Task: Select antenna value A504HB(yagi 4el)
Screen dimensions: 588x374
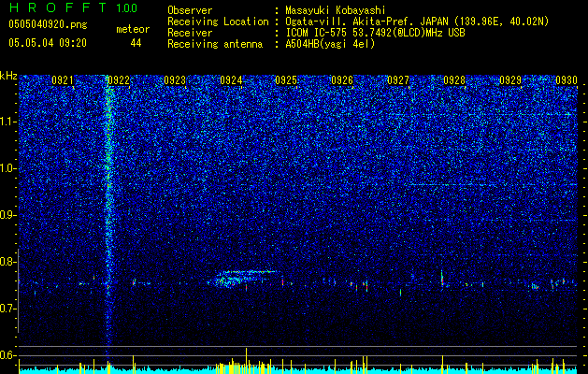Action: [x=330, y=44]
